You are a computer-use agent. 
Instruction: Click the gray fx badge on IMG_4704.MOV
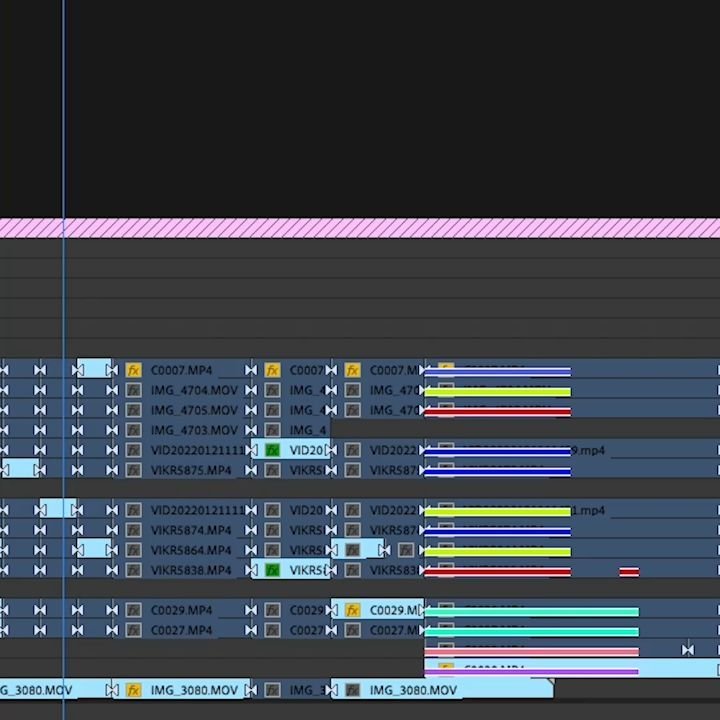click(x=133, y=390)
